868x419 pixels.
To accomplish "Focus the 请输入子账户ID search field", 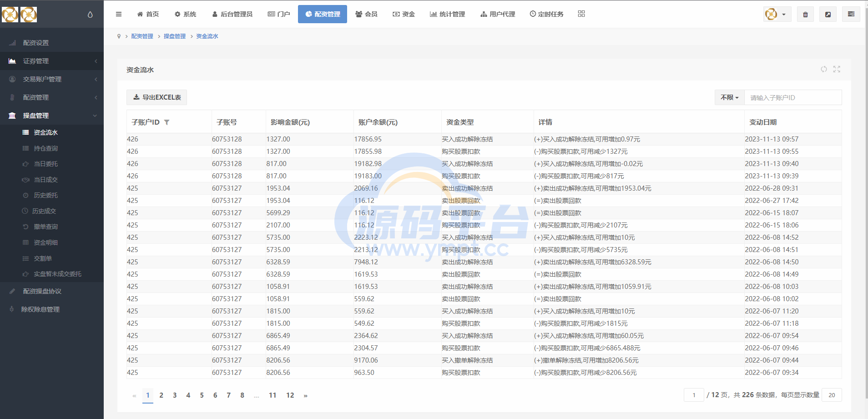I will click(x=793, y=97).
